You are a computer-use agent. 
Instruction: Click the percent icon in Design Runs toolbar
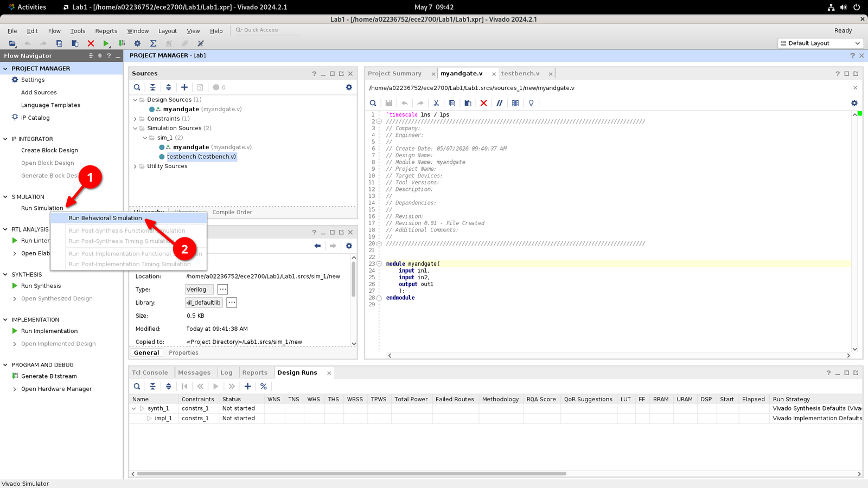[264, 387]
